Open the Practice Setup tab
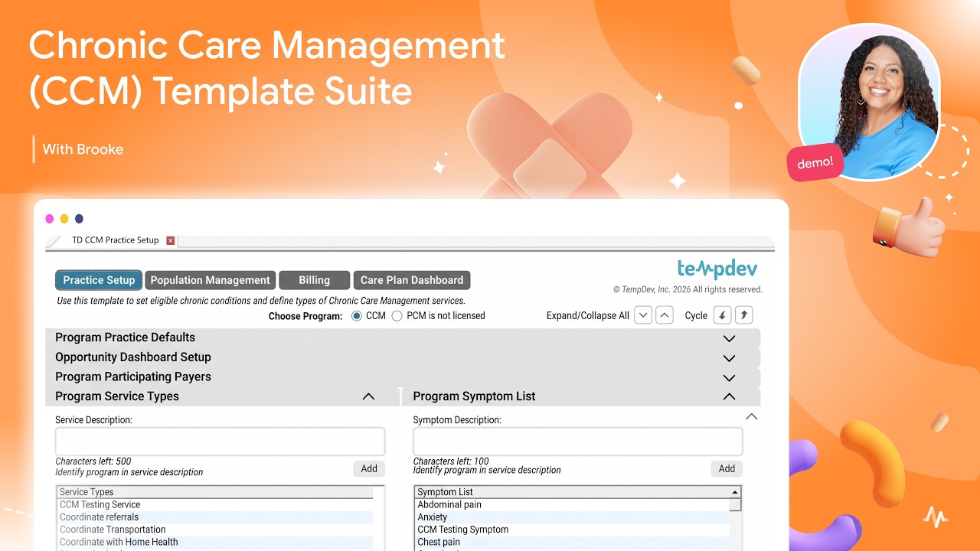Screen dimensions: 980x551 point(99,280)
